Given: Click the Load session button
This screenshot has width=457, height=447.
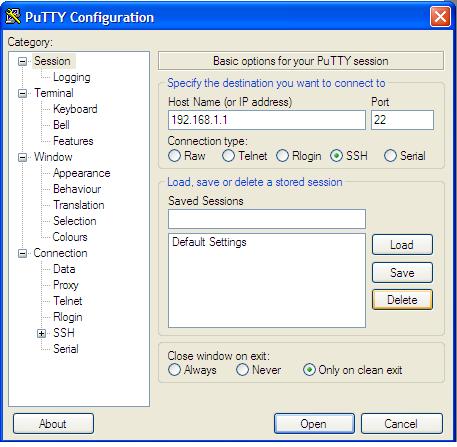Looking at the screenshot, I should click(402, 245).
